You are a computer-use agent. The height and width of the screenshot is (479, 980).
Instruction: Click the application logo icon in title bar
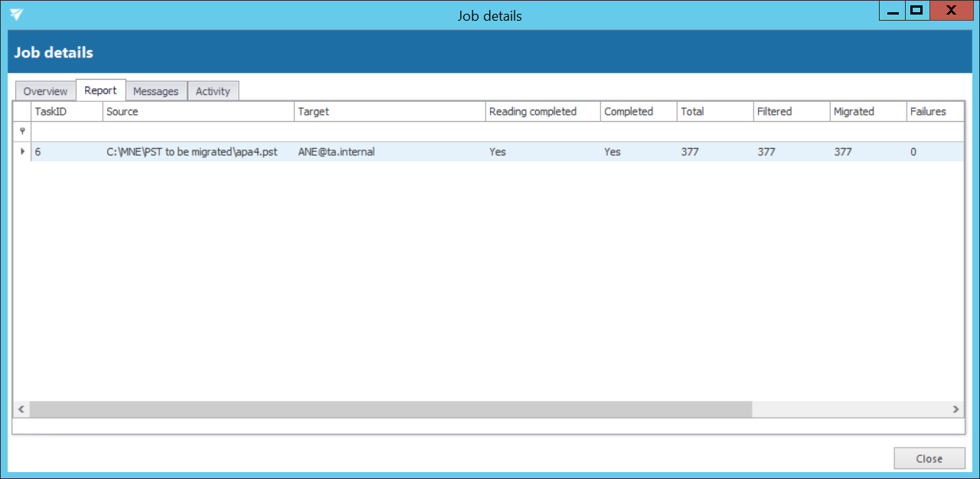pyautogui.click(x=16, y=15)
